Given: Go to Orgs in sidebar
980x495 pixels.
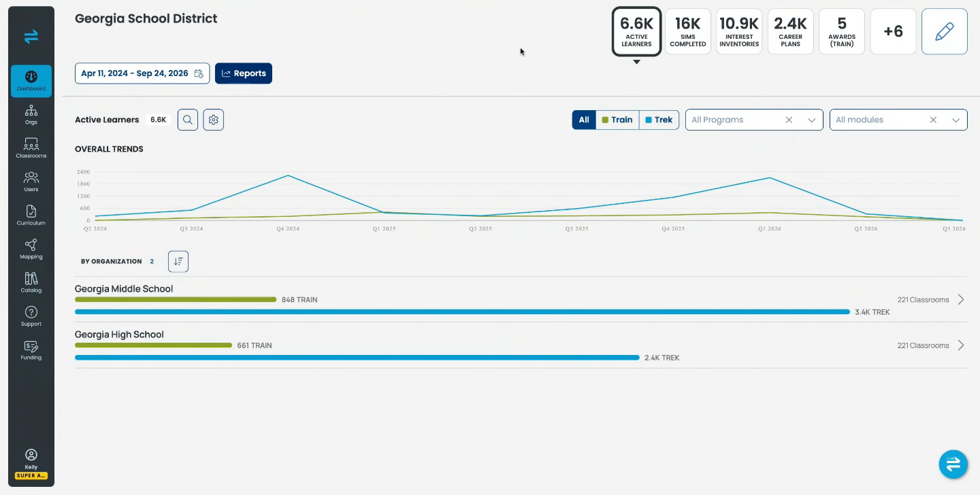Looking at the screenshot, I should pos(31,115).
